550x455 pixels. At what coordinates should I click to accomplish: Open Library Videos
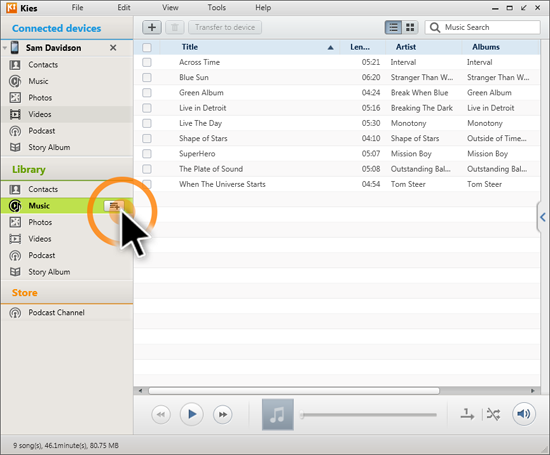pos(67,239)
